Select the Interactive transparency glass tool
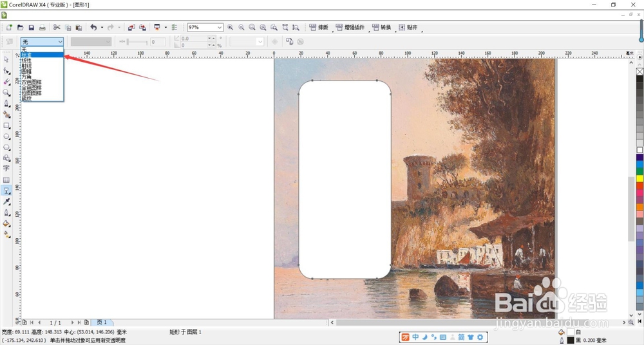The width and height of the screenshot is (644, 345). [x=6, y=191]
